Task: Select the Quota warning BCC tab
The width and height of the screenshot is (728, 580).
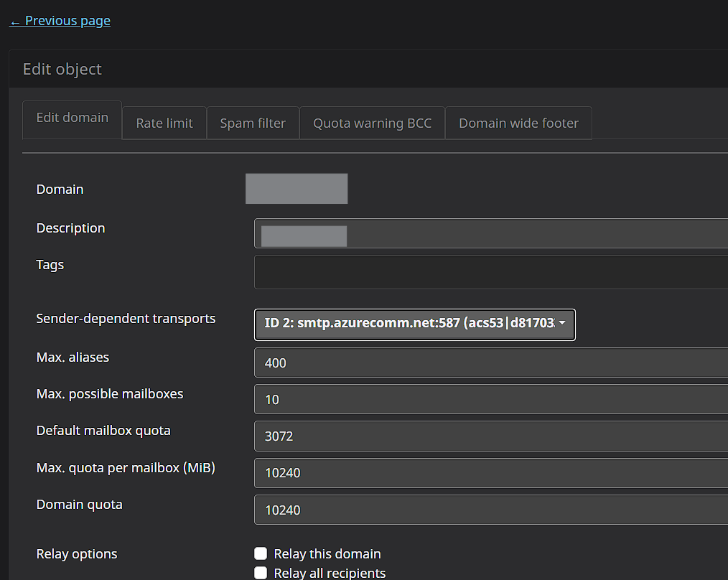Action: coord(372,123)
